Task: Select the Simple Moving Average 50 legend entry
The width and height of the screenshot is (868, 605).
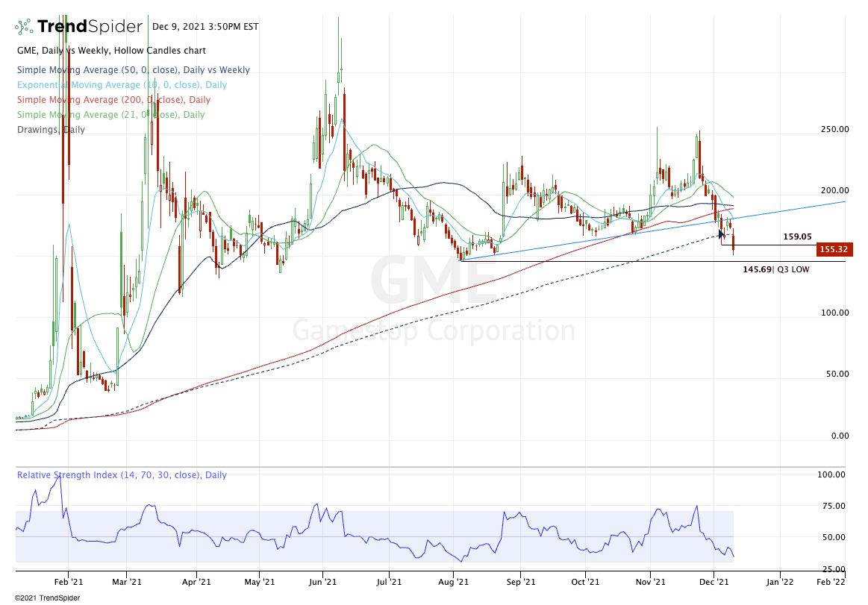Action: [x=134, y=69]
